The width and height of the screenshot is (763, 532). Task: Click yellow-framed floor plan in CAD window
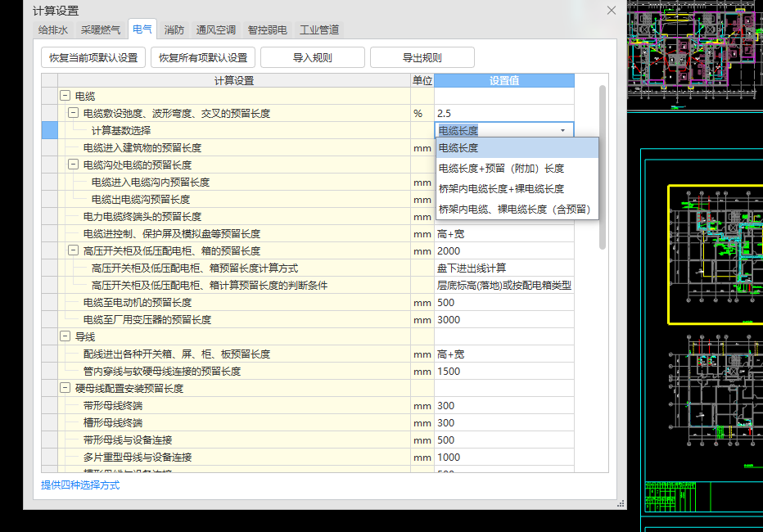(x=716, y=255)
